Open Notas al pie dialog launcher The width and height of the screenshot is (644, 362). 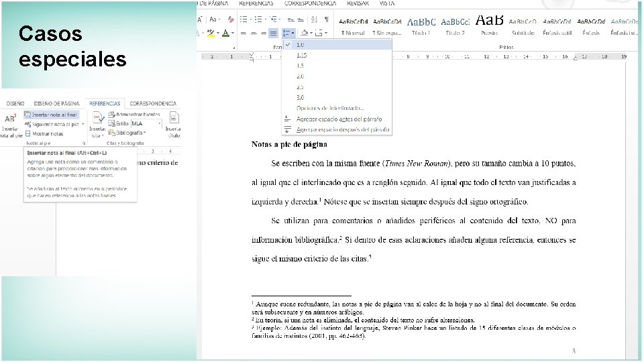[84, 143]
